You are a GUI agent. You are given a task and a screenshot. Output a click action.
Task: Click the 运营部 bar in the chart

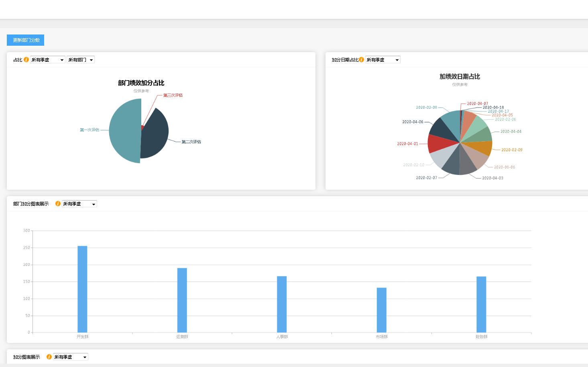coord(182,300)
